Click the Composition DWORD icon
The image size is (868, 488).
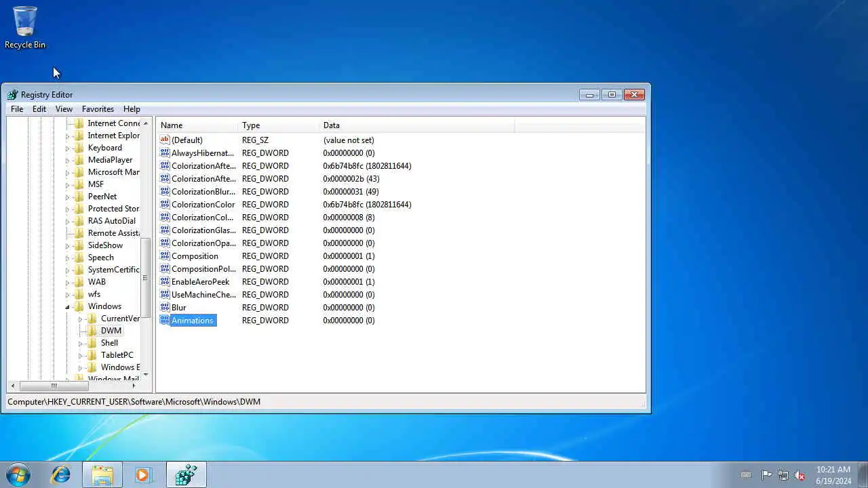coord(164,256)
